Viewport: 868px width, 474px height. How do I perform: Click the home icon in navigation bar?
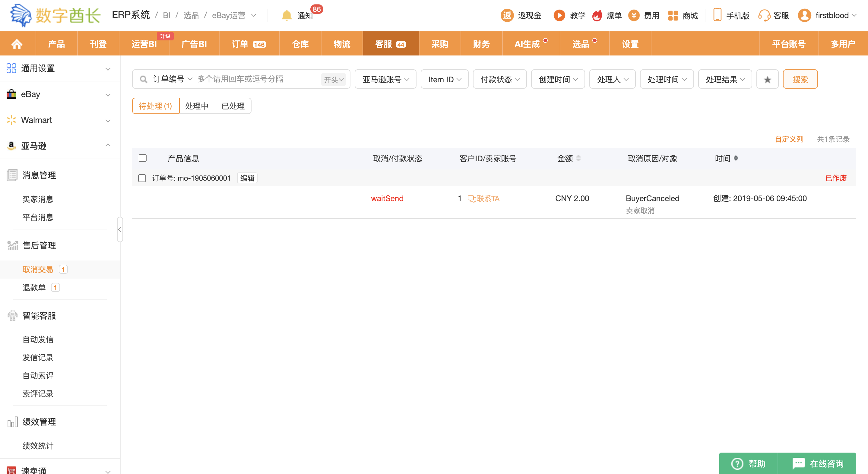point(17,44)
